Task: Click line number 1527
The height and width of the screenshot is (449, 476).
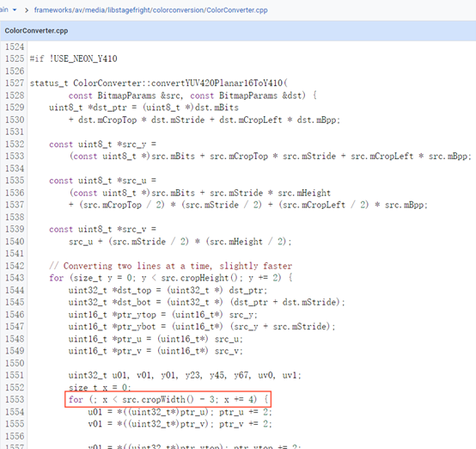Action: pyautogui.click(x=15, y=83)
